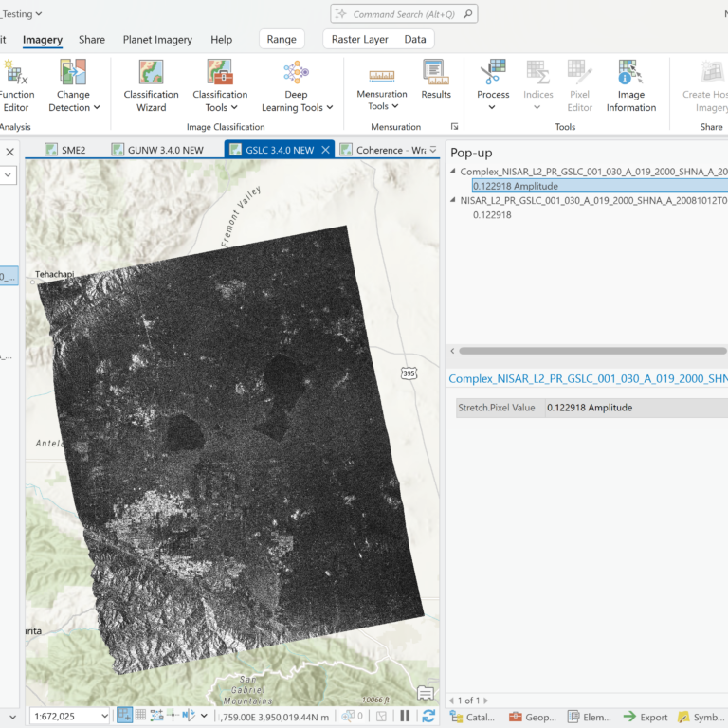
Task: Select the 0.122918 Amplitude pop-up entry
Action: [516, 186]
